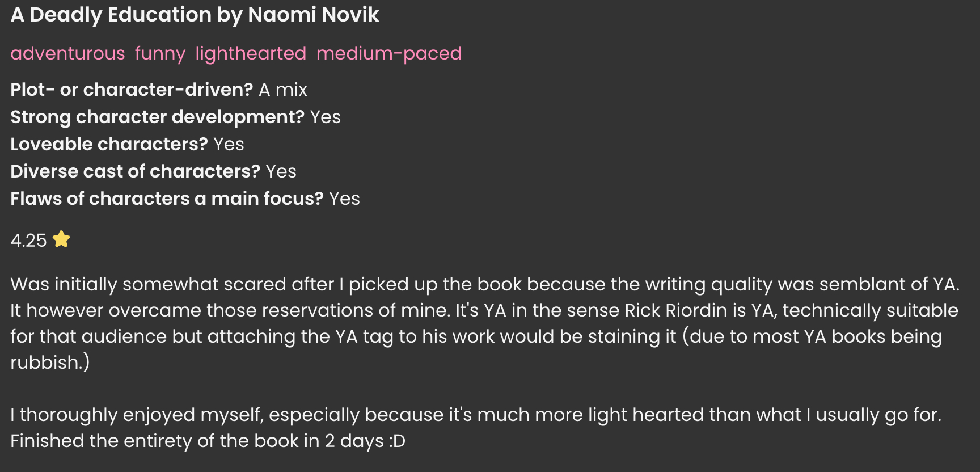Viewport: 980px width, 472px height.
Task: Click the 4.25 rating number
Action: (28, 241)
